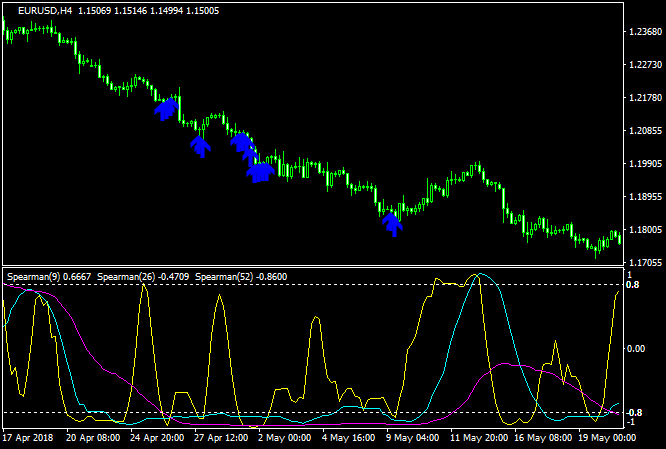Click the 27 Apr 12:00 time label

pos(221,438)
